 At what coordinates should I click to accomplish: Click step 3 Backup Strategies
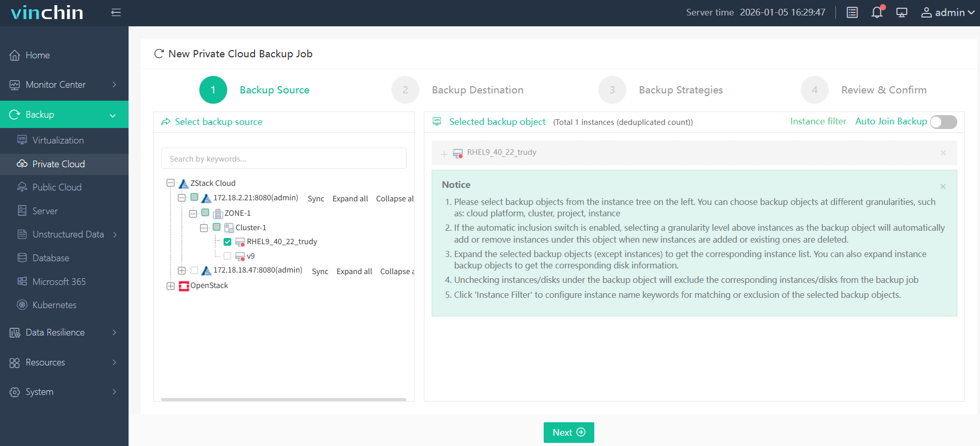(661, 90)
